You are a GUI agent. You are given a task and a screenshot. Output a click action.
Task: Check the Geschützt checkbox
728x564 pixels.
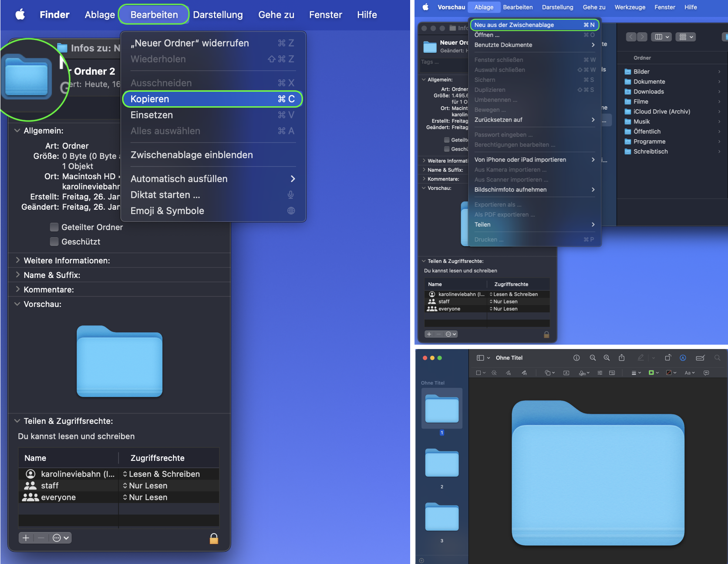pos(54,242)
